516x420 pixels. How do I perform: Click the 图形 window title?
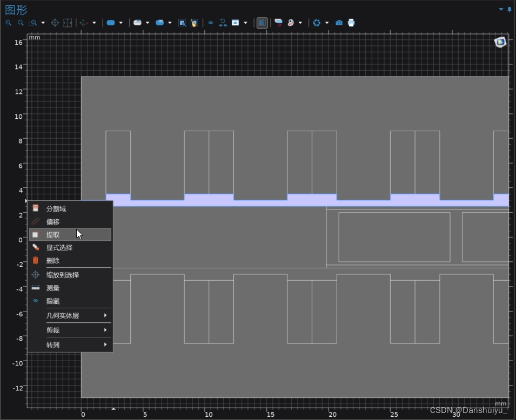pos(16,10)
